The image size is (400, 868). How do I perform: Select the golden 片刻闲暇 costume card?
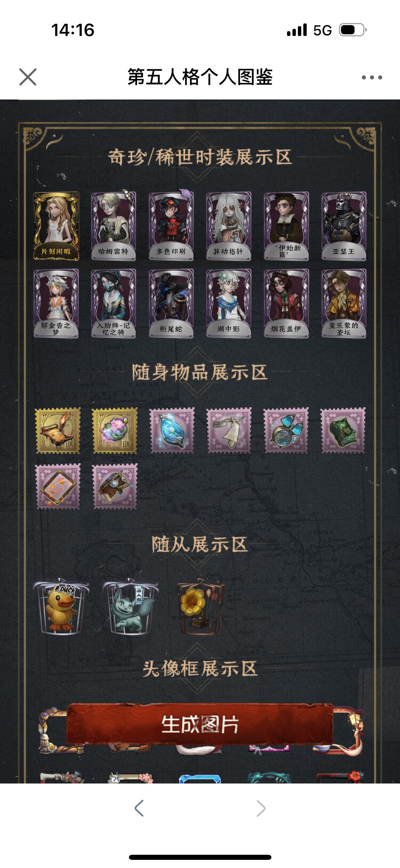[x=56, y=226]
